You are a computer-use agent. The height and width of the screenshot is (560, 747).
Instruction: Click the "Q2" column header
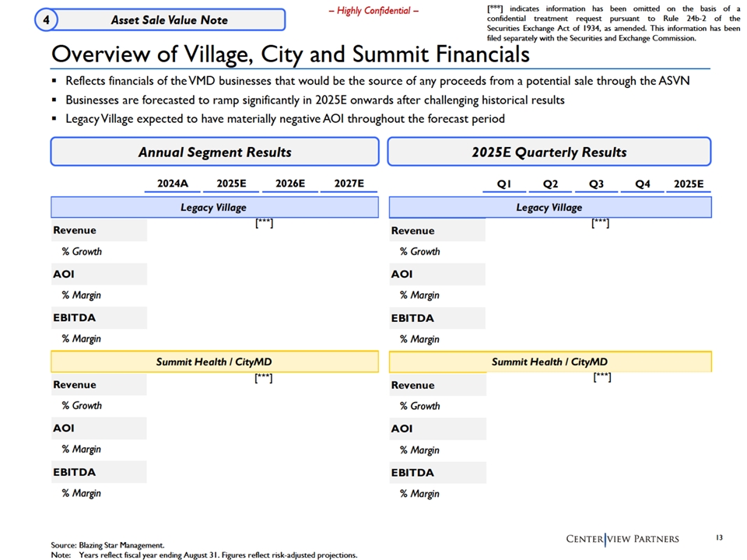(550, 184)
